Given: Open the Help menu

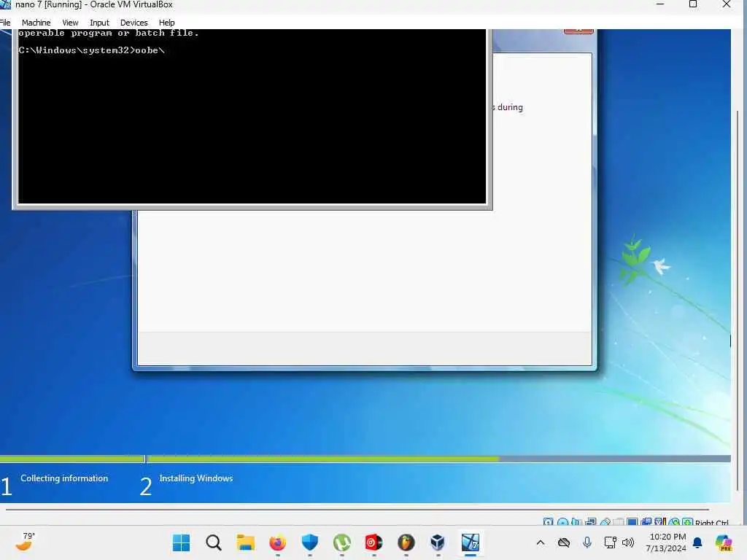Looking at the screenshot, I should (x=167, y=23).
